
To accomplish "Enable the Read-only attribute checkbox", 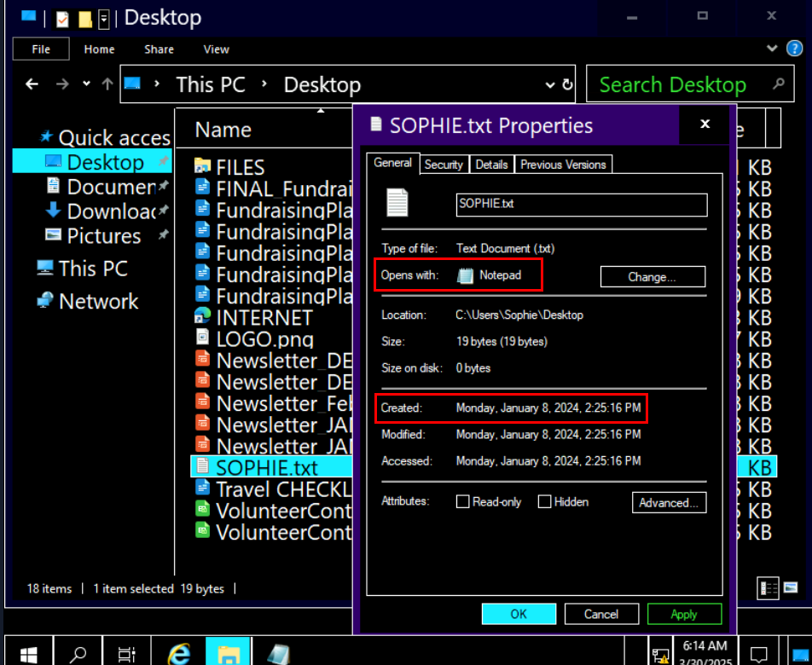I will [x=463, y=502].
